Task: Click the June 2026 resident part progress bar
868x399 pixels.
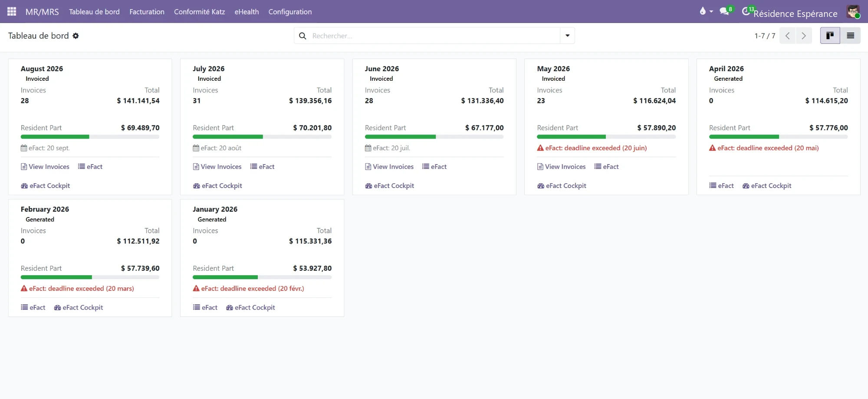Action: 434,137
